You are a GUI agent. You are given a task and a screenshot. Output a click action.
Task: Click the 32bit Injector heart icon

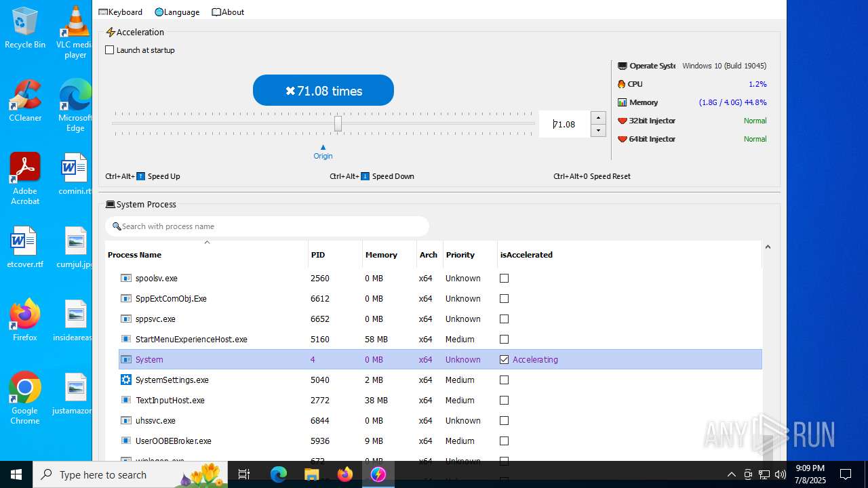tap(622, 121)
